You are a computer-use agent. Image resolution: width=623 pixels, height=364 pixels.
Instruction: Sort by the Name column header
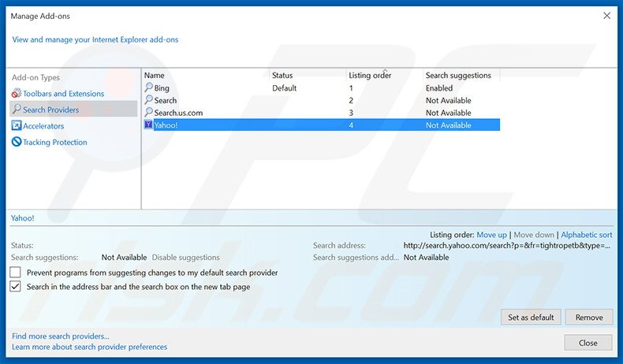pyautogui.click(x=154, y=75)
